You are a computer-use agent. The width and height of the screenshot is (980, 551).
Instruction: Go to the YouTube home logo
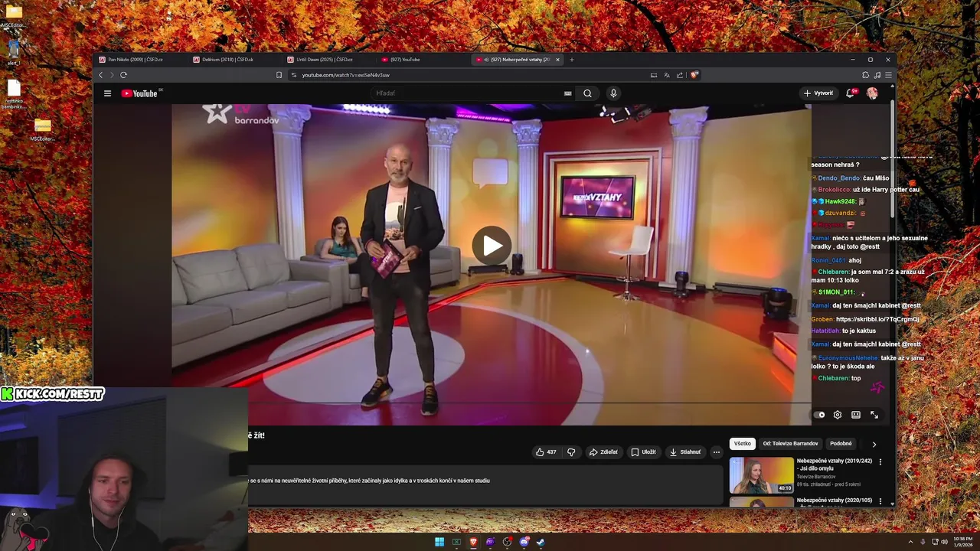[139, 93]
